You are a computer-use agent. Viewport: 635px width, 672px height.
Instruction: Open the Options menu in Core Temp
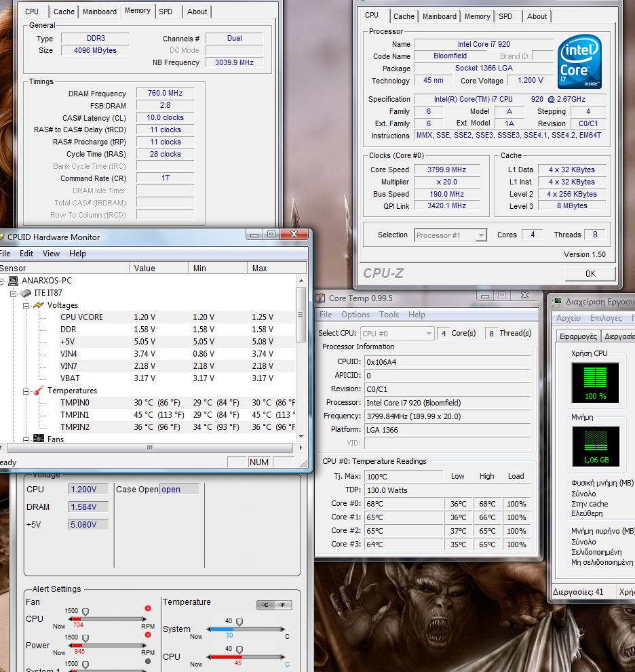(x=355, y=315)
